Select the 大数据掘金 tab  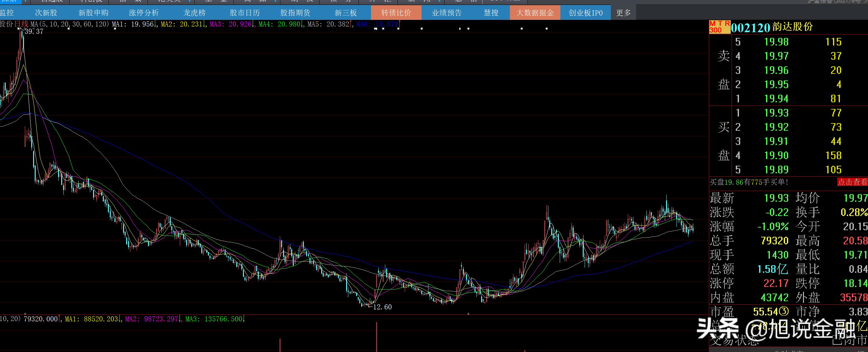[x=535, y=13]
